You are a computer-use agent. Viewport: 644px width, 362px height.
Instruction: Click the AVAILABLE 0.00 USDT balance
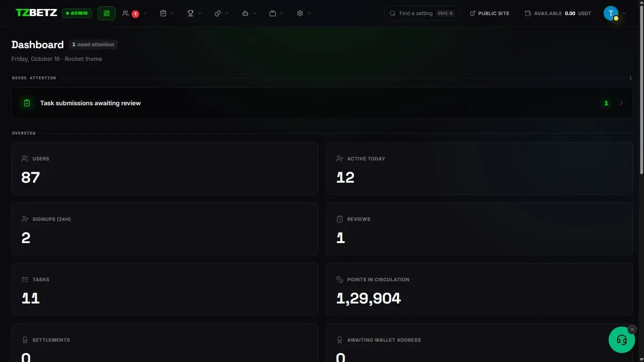(558, 13)
